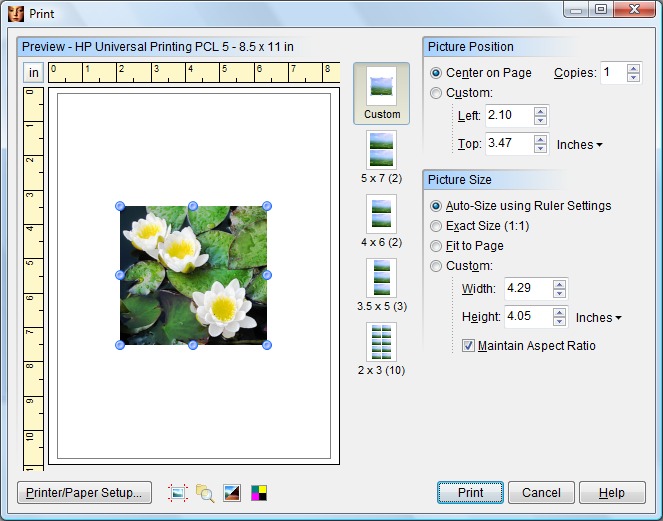The image size is (663, 521).
Task: Click the CMYK color squares icon
Action: (x=259, y=492)
